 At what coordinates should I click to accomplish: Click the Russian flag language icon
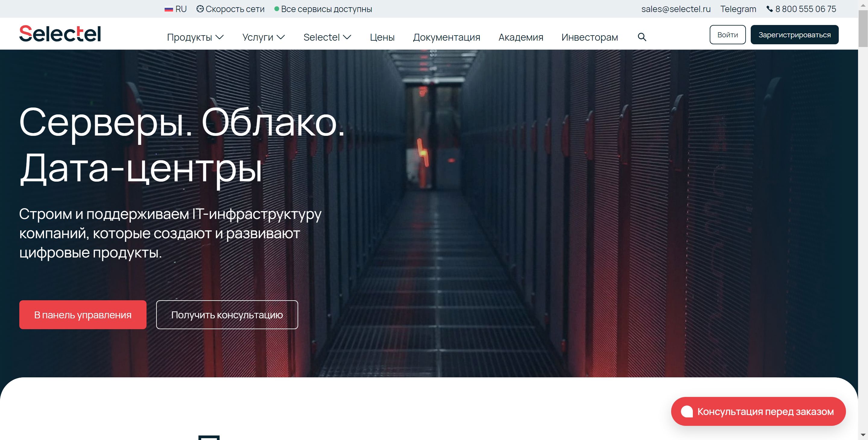click(x=169, y=9)
